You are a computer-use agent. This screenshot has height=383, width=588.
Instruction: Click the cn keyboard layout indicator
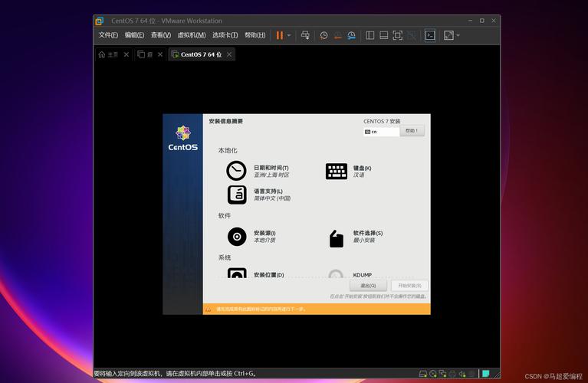[x=381, y=132]
